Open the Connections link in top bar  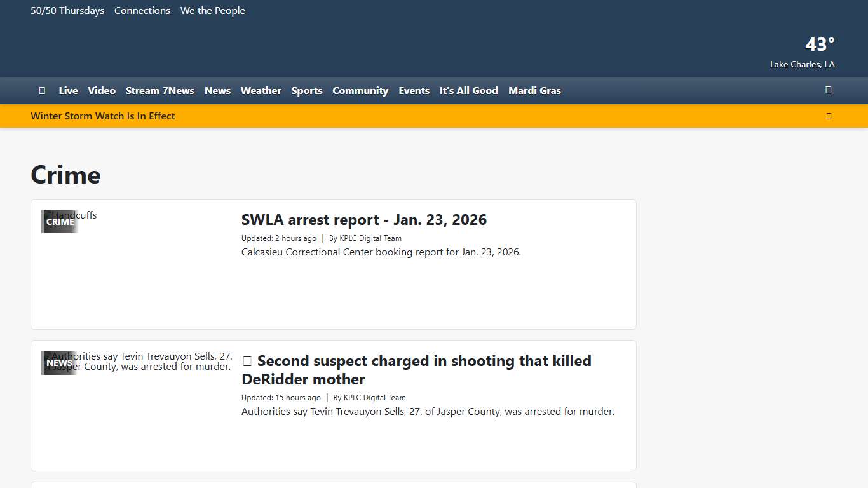(142, 11)
